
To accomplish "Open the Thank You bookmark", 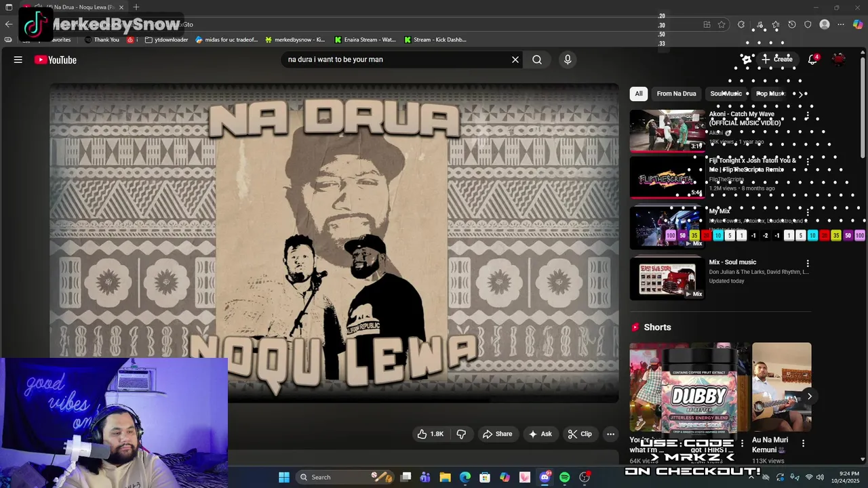I will click(x=102, y=40).
